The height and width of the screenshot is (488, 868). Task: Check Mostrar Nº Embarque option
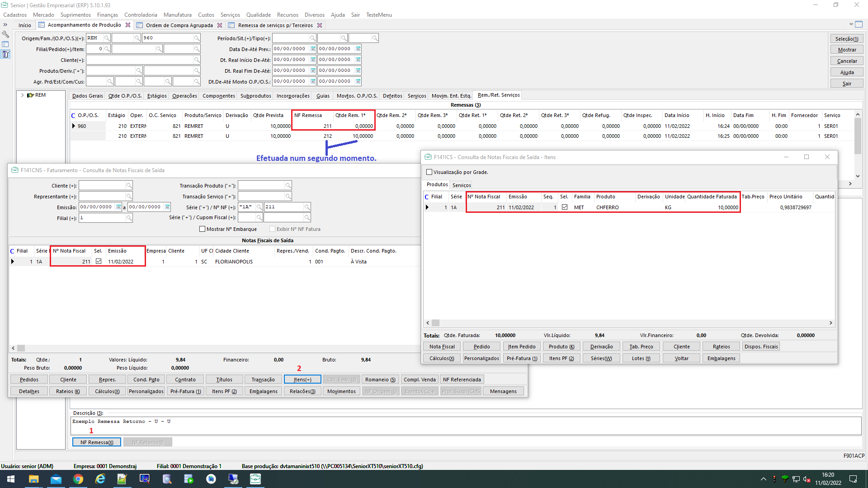point(203,229)
